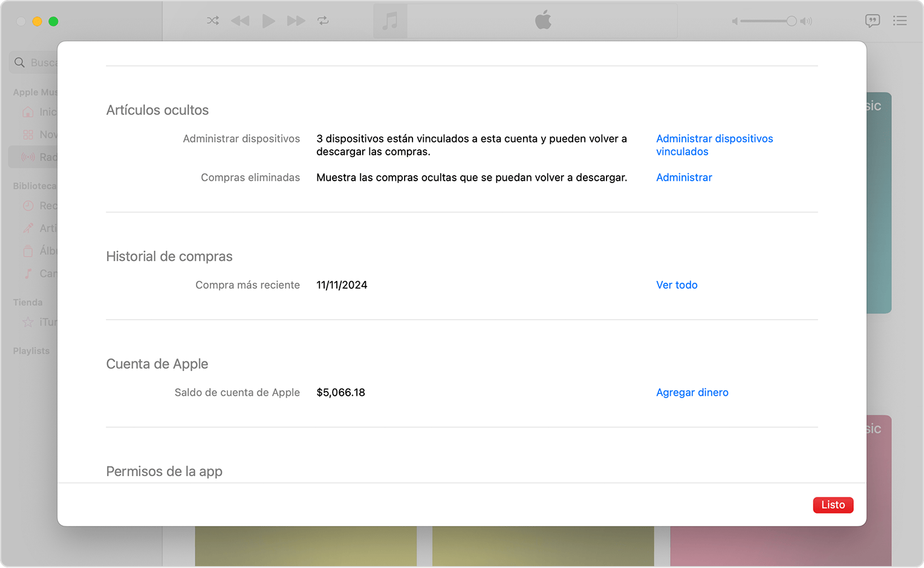Open Recién agregados via its clock icon
The width and height of the screenshot is (924, 568).
click(28, 205)
